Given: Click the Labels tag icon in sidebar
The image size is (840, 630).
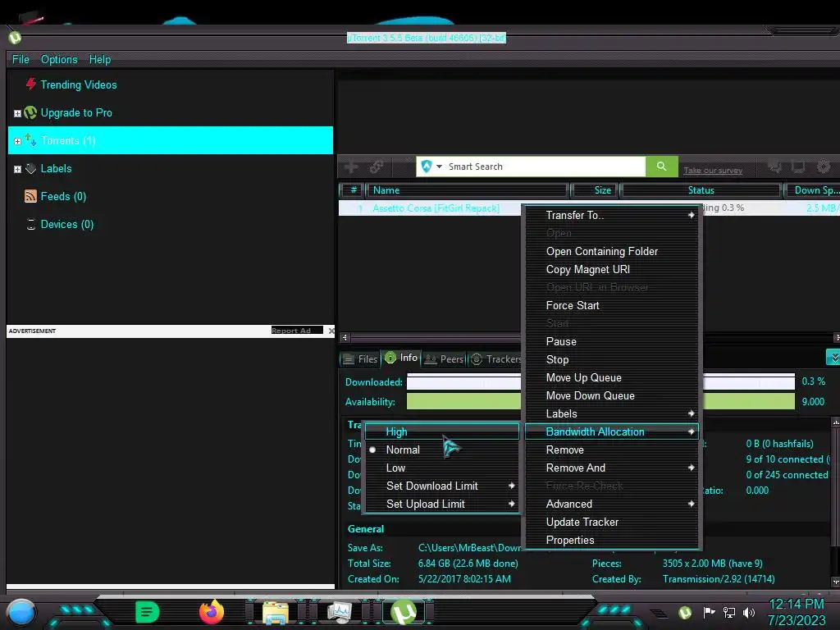Looking at the screenshot, I should (31, 168).
